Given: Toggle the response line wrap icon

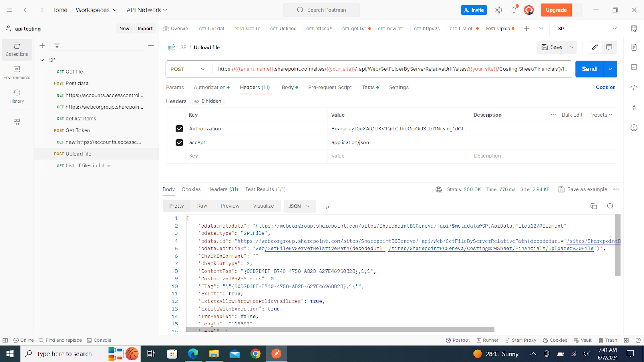Looking at the screenshot, I should coord(326,206).
